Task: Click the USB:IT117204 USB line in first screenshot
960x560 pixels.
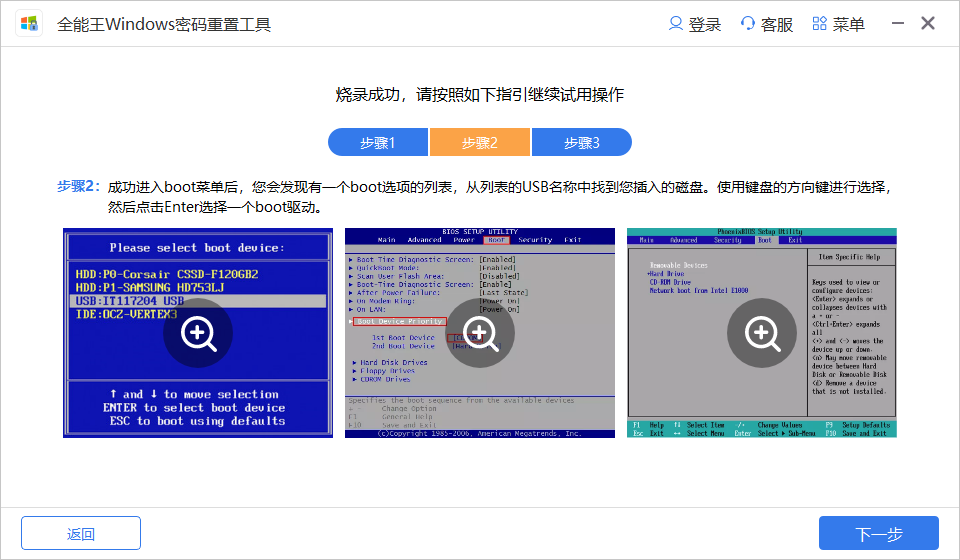Action: 130,301
